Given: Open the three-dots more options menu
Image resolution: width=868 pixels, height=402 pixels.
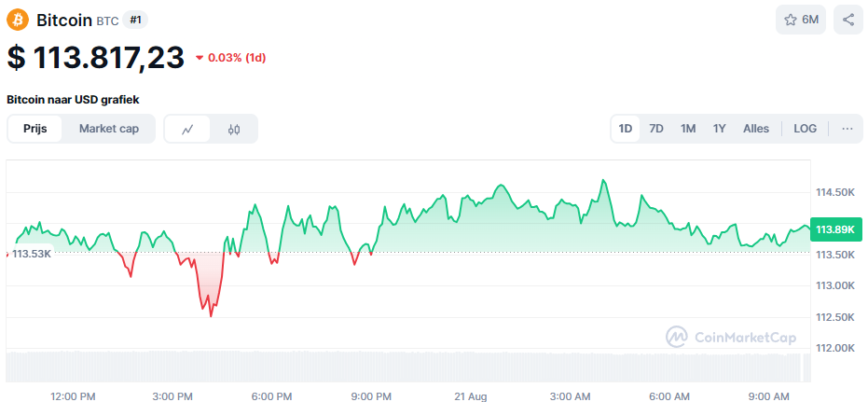Looking at the screenshot, I should [847, 129].
